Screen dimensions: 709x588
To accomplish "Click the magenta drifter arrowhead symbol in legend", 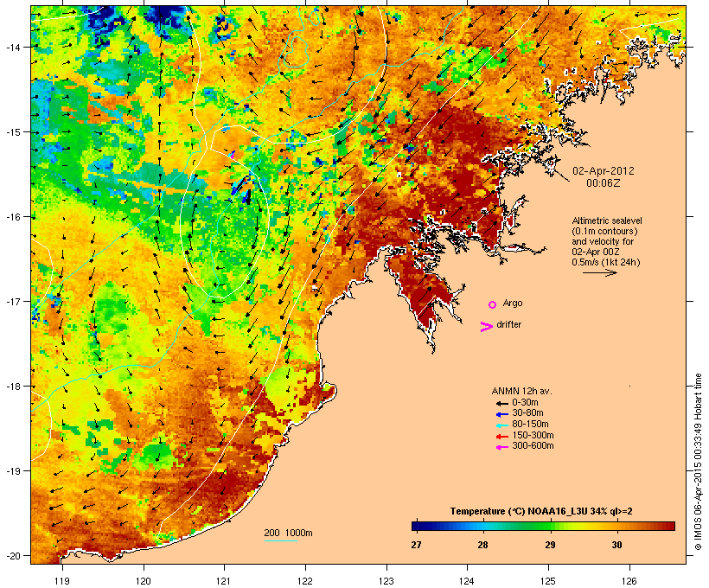I will [486, 327].
